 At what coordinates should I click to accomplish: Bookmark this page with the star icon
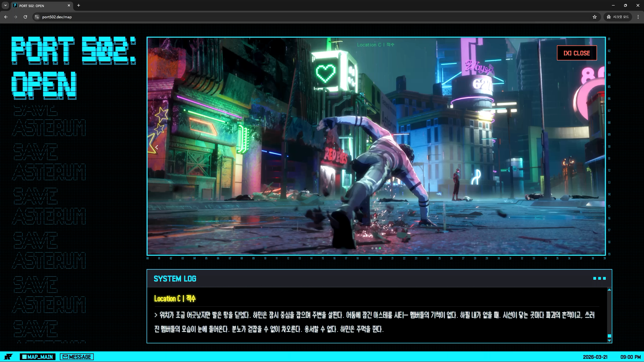[595, 17]
